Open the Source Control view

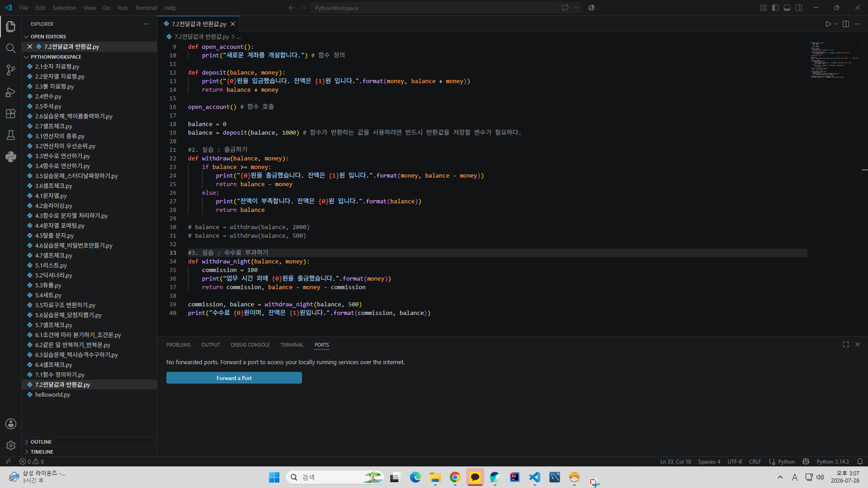11,70
